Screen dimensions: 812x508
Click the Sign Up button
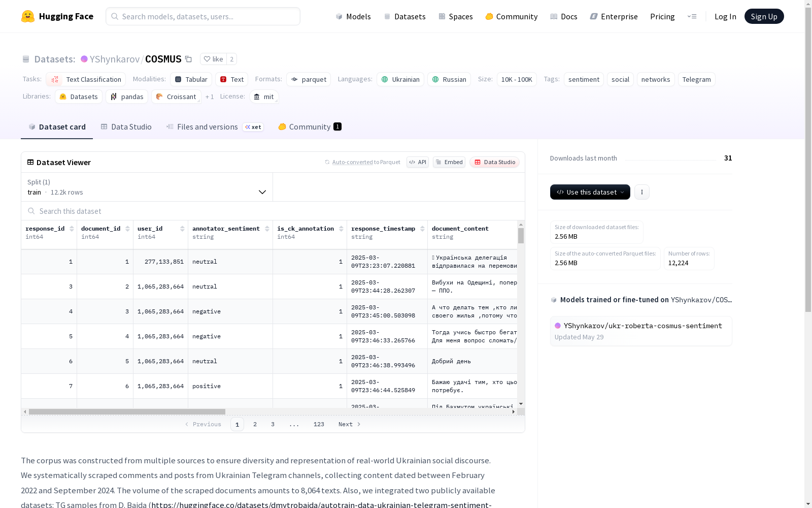click(x=764, y=16)
